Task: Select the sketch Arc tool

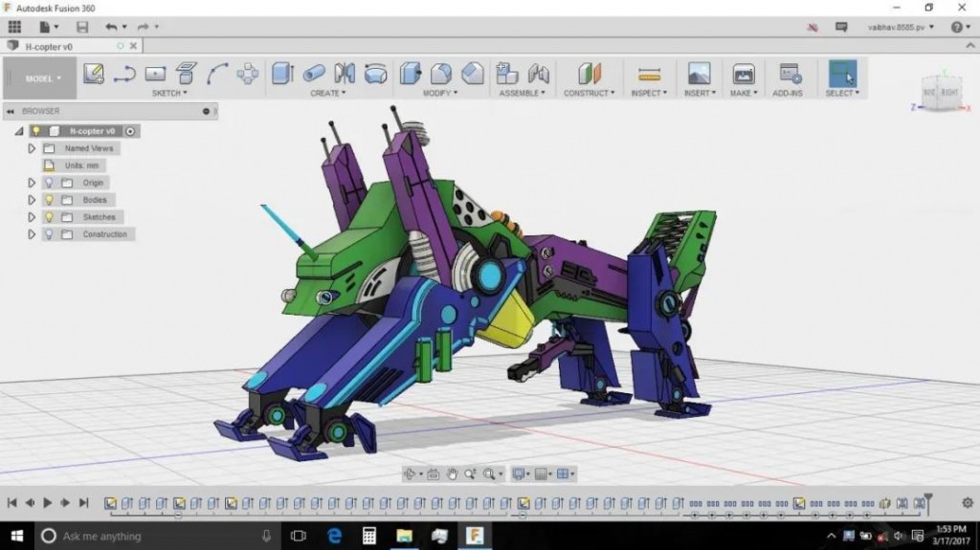Action: pyautogui.click(x=217, y=74)
